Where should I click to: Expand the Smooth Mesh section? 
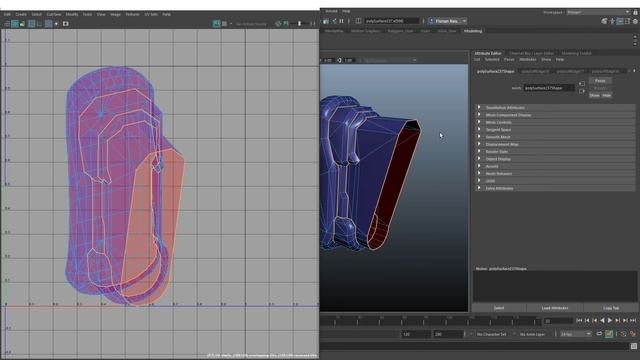click(555, 137)
